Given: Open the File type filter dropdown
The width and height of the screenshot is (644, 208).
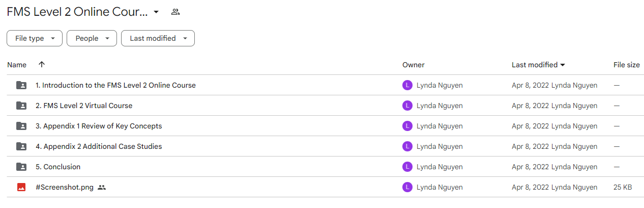Looking at the screenshot, I should (35, 38).
